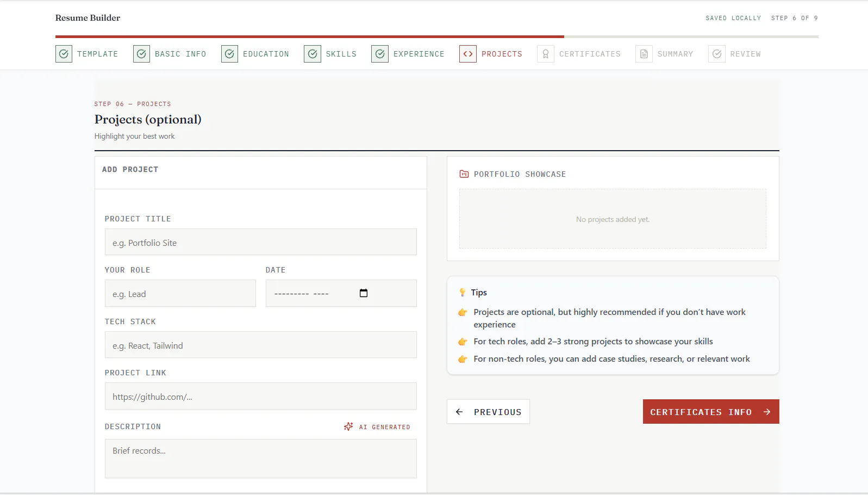Click the tip about 2–3 strong projects

593,342
